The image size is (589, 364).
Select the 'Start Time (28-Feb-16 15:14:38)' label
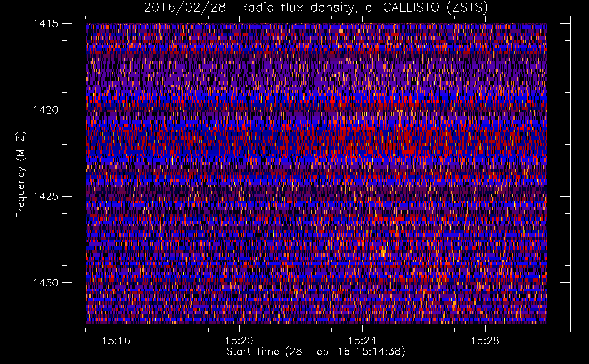(316, 352)
